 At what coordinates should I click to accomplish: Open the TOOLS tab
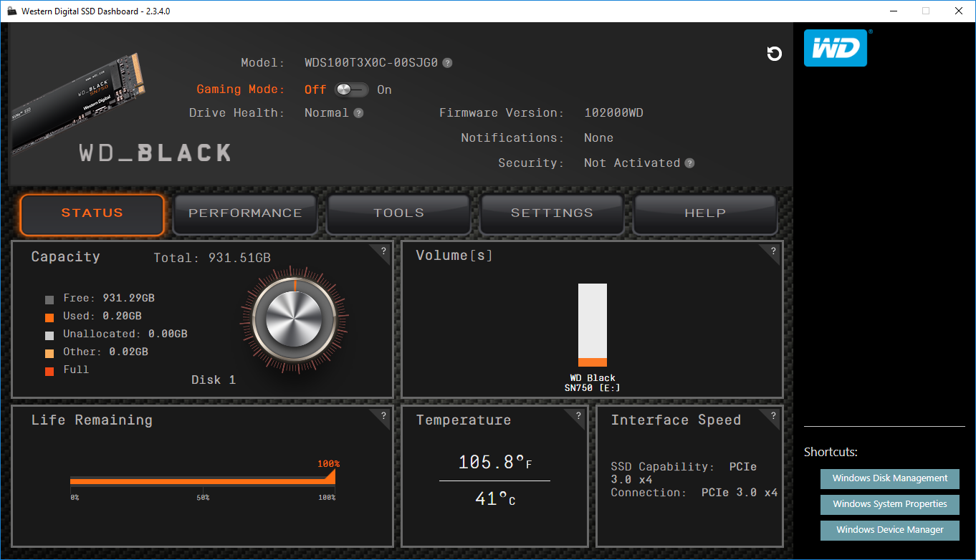(x=398, y=213)
